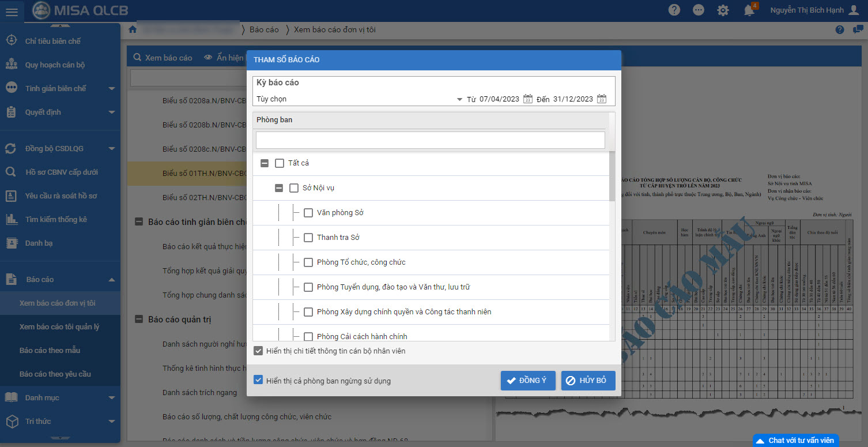Open notifications bell icon
868x447 pixels.
coord(749,10)
